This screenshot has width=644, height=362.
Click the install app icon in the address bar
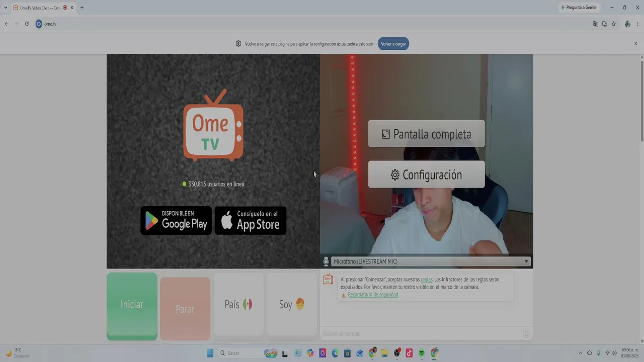(x=605, y=24)
